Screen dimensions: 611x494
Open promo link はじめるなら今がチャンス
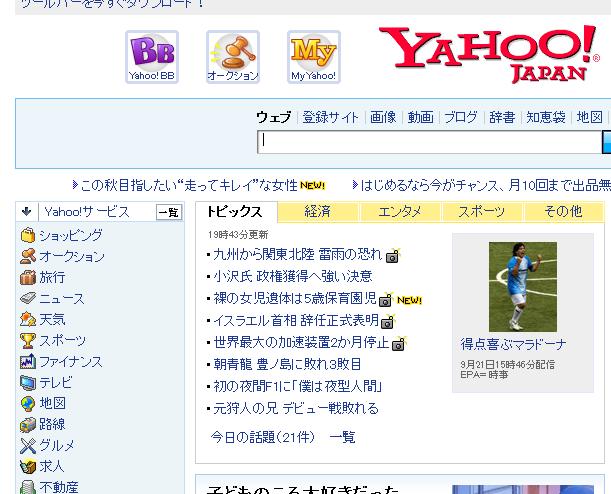(x=486, y=185)
